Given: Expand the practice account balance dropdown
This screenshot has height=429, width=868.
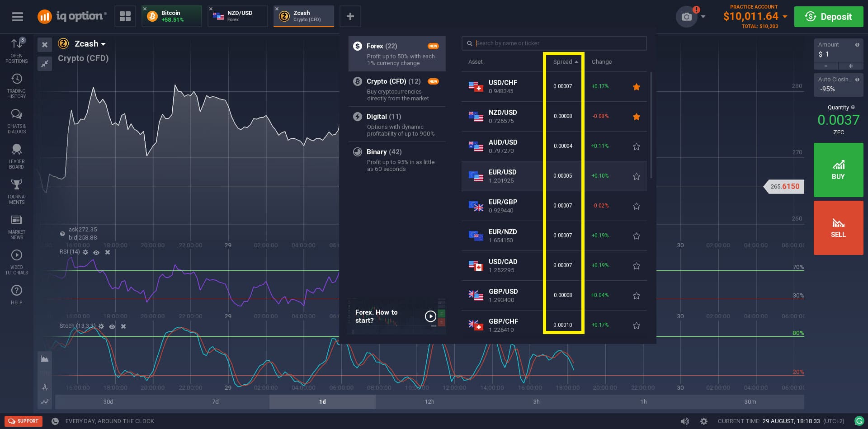Looking at the screenshot, I should [x=785, y=17].
